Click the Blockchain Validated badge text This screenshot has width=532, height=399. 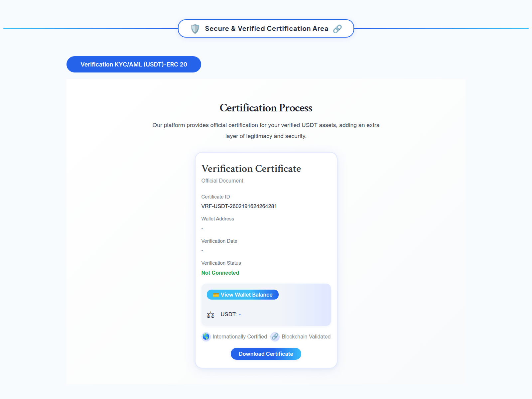(x=306, y=337)
